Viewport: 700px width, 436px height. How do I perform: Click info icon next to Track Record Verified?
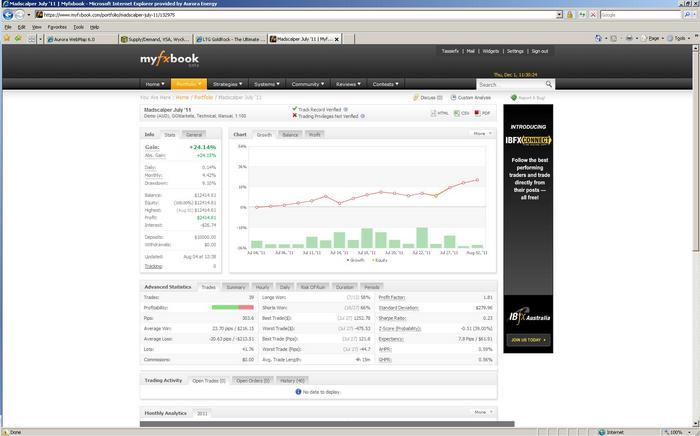346,109
